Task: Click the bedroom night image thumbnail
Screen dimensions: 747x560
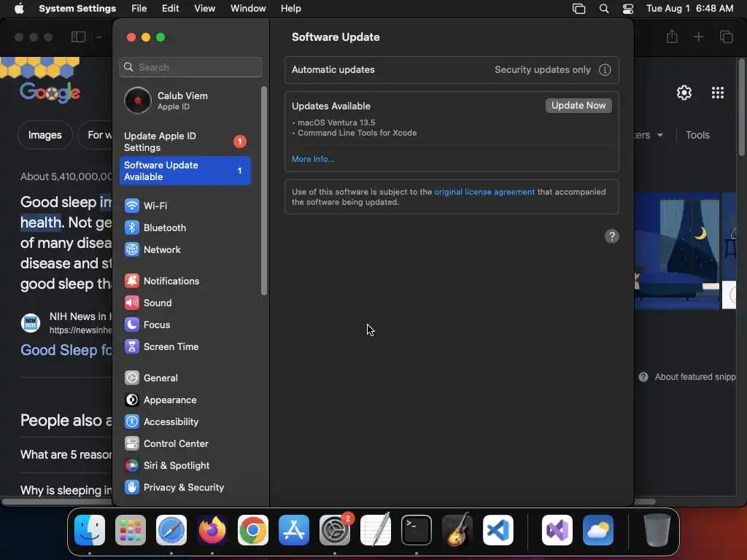Action: pos(677,251)
